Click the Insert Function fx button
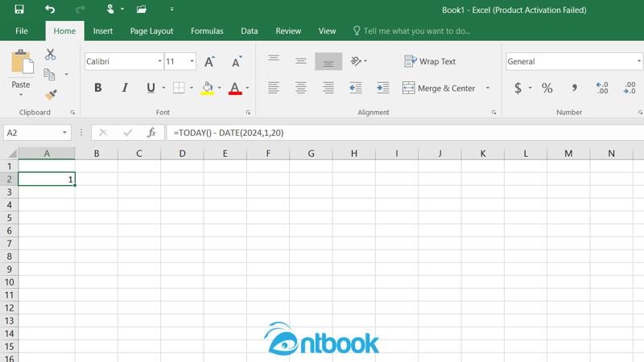Screen dimensions: 644x362 coord(151,133)
